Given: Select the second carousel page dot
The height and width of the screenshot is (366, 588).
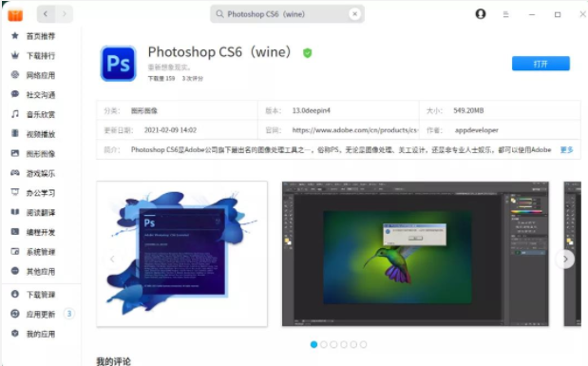Looking at the screenshot, I should click(x=324, y=344).
